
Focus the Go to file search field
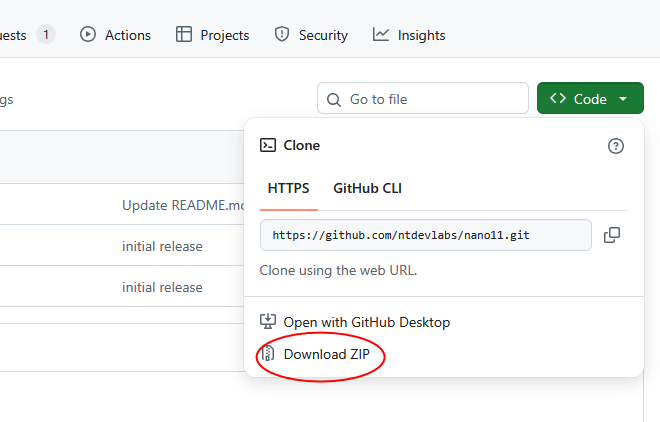[423, 98]
